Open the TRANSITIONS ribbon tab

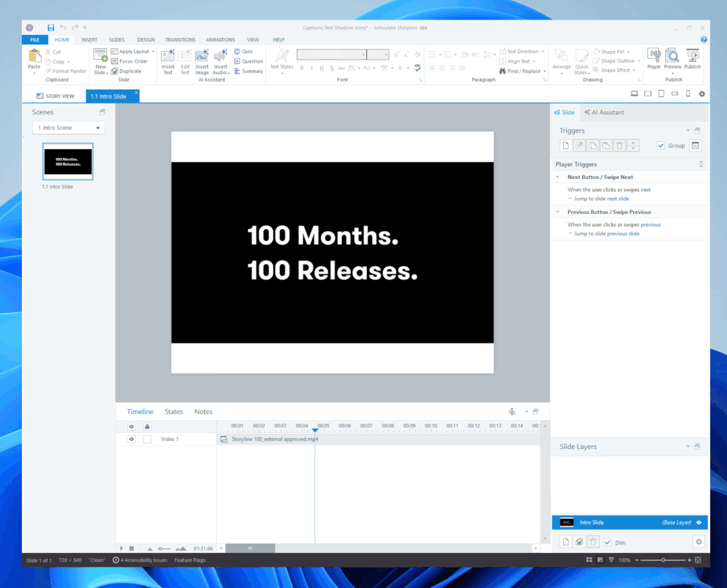[180, 40]
